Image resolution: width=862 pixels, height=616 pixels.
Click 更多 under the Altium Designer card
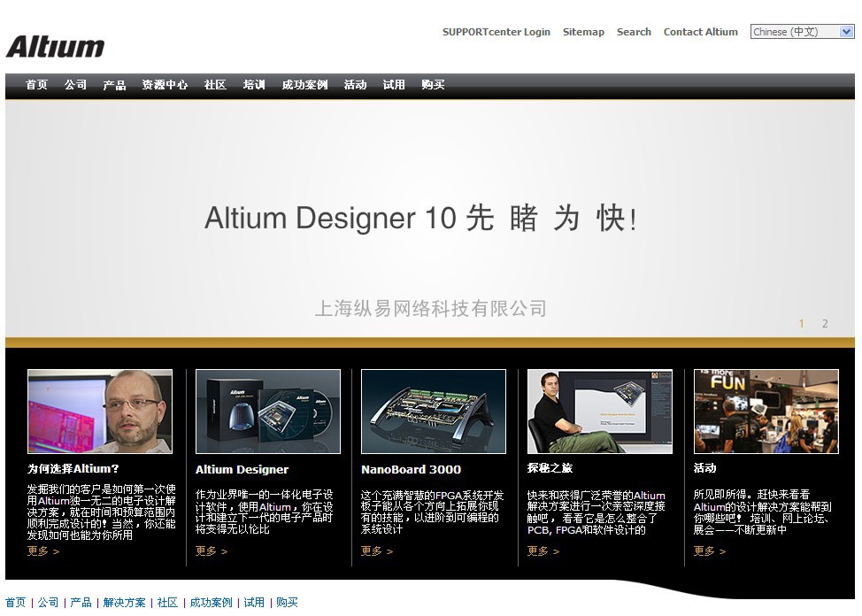tap(212, 551)
